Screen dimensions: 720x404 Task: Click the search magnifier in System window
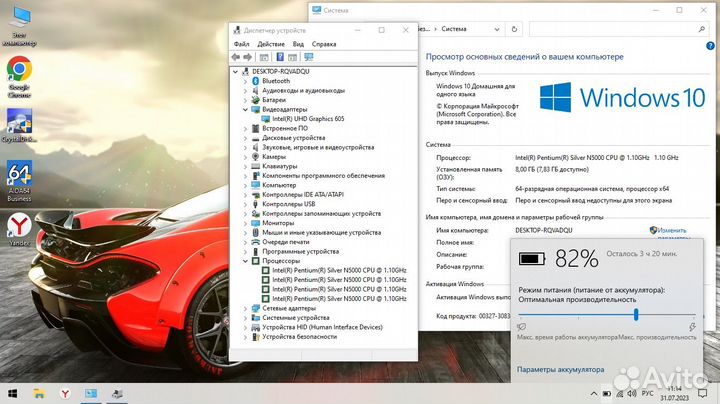tap(702, 29)
